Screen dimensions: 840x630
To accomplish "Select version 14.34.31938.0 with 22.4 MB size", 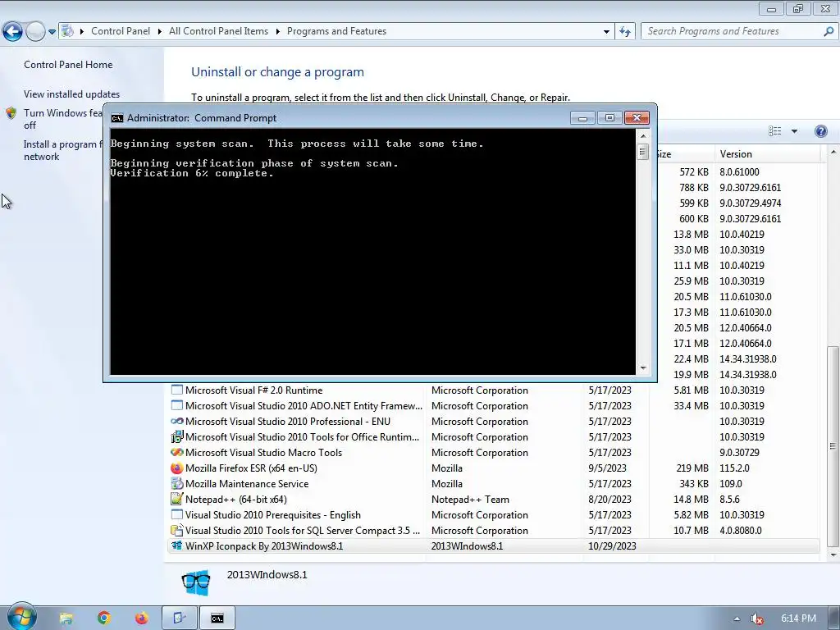I will click(x=748, y=359).
